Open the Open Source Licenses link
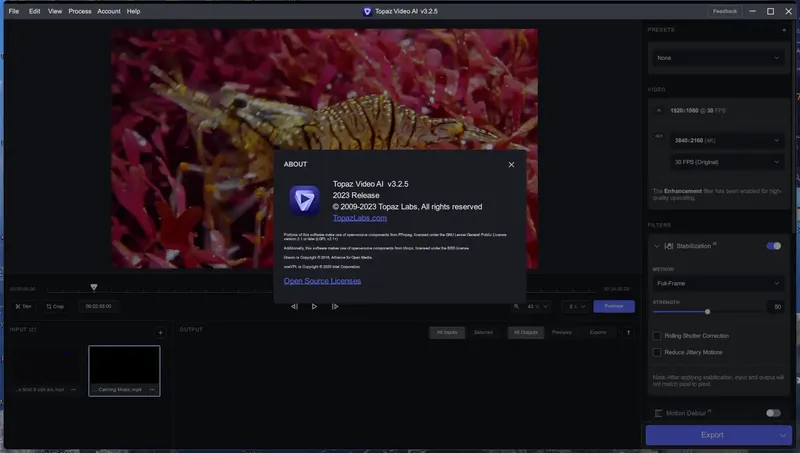The width and height of the screenshot is (800, 453). pos(322,281)
